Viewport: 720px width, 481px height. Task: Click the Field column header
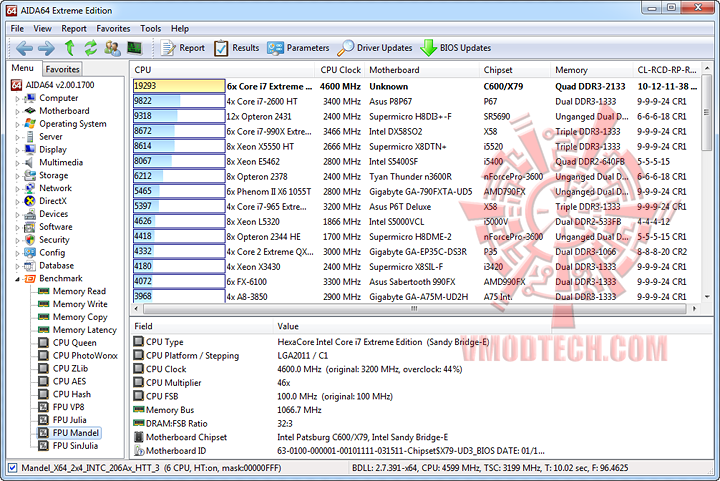click(201, 326)
